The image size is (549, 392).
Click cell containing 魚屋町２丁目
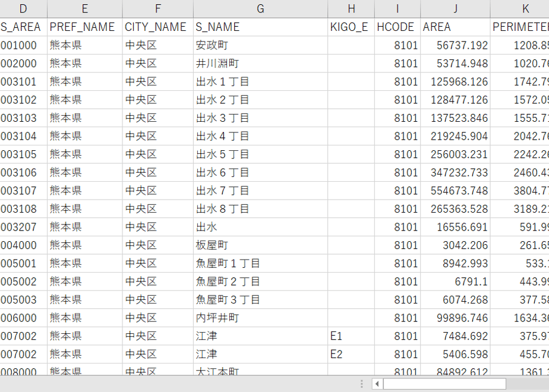click(x=260, y=282)
